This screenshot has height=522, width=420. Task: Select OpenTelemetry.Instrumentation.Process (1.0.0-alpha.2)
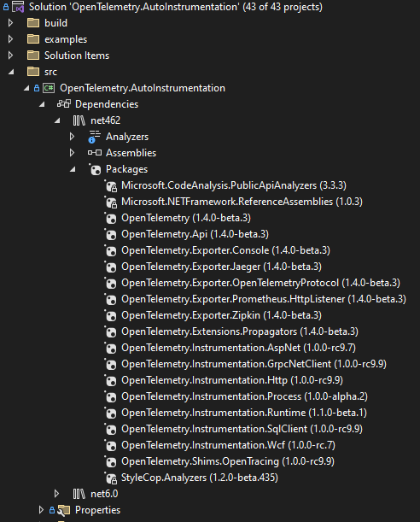(244, 396)
